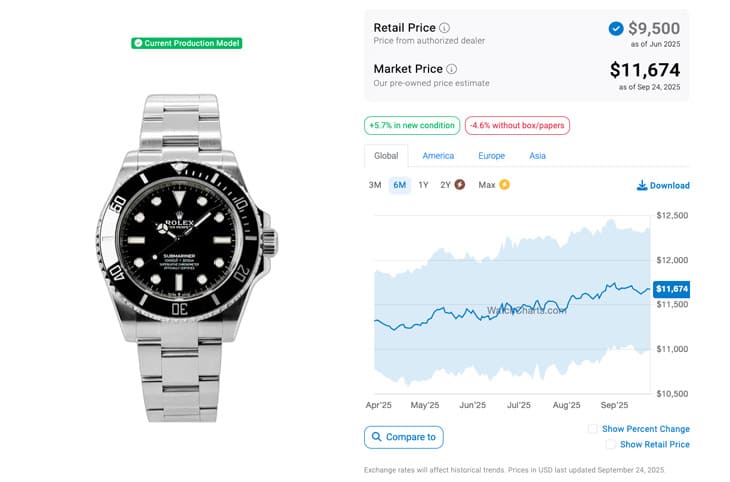Viewport: 730px width, 482px height.
Task: Select the 3M time range
Action: (x=375, y=185)
